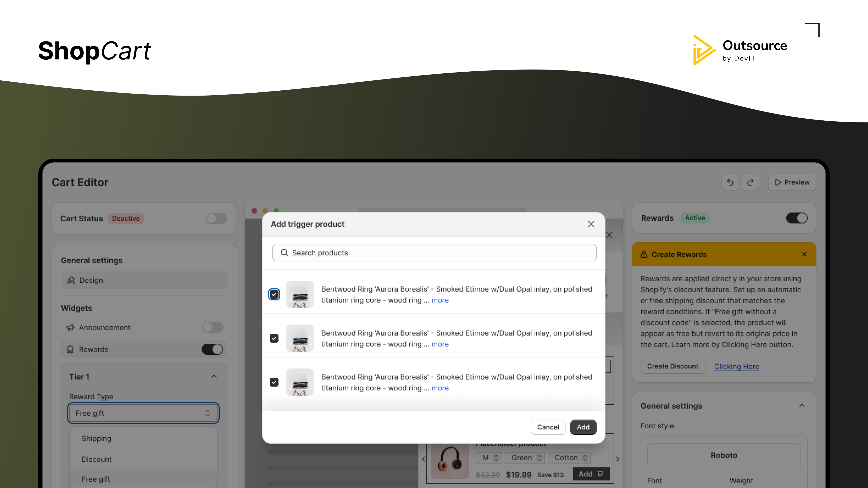Screen dimensions: 868x488
Task: Open the M size selector
Action: pyautogui.click(x=489, y=458)
